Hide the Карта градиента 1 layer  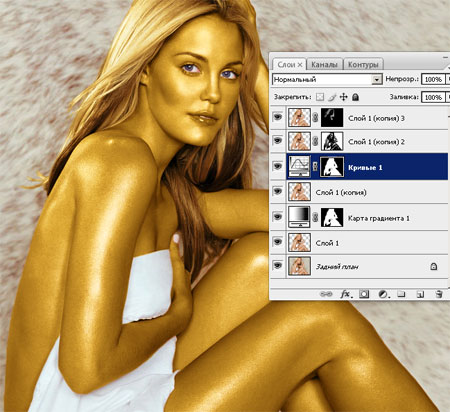[x=278, y=217]
